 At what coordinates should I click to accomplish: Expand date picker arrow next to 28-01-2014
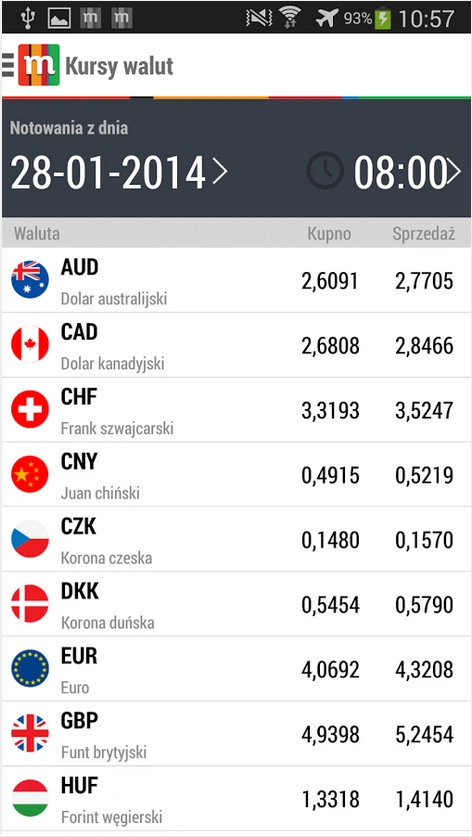[x=219, y=172]
